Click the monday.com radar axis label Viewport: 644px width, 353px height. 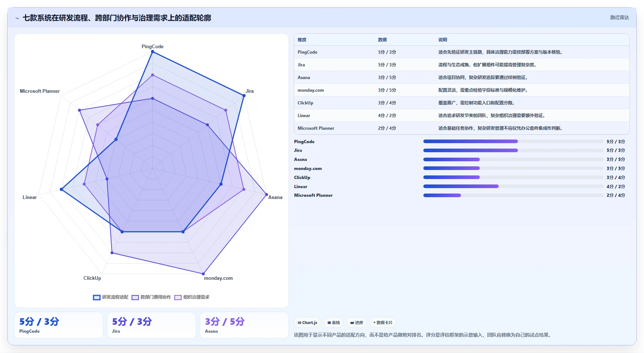pos(219,278)
